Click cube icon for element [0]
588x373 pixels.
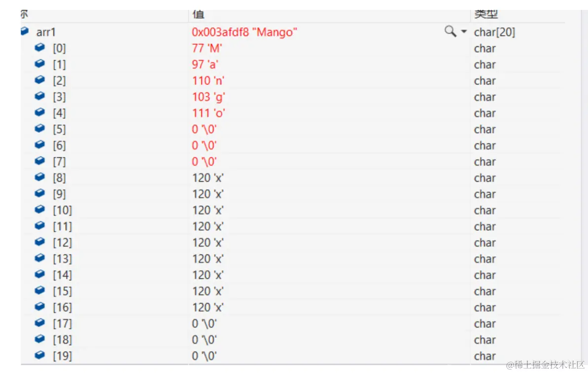40,48
